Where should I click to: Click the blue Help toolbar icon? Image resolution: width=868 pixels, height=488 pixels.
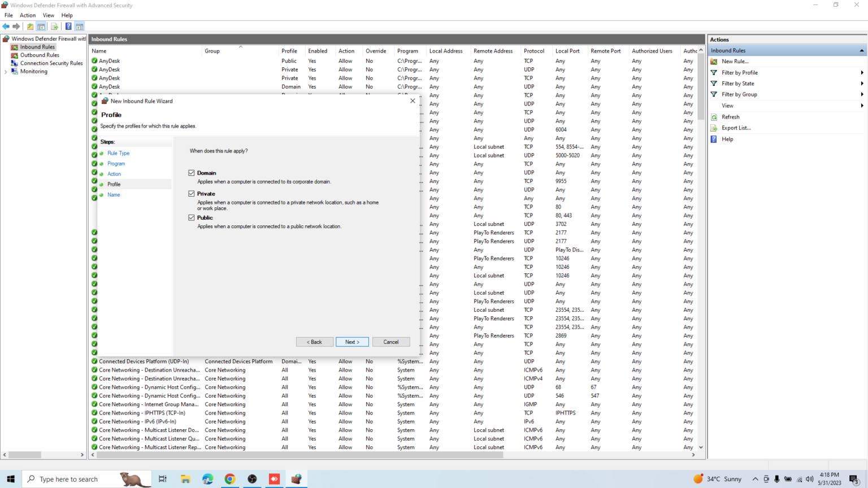pos(68,27)
